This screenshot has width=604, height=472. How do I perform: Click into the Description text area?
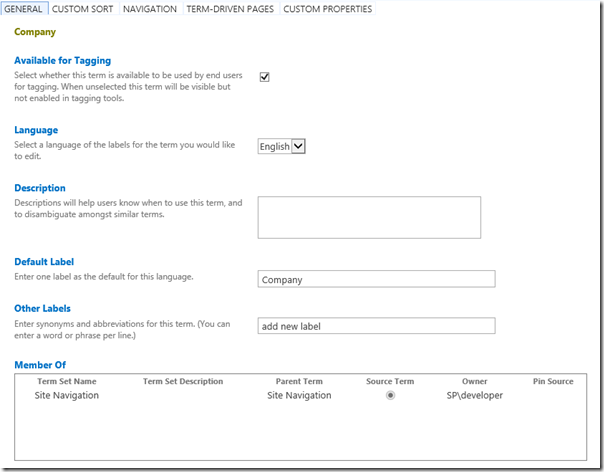pos(369,217)
